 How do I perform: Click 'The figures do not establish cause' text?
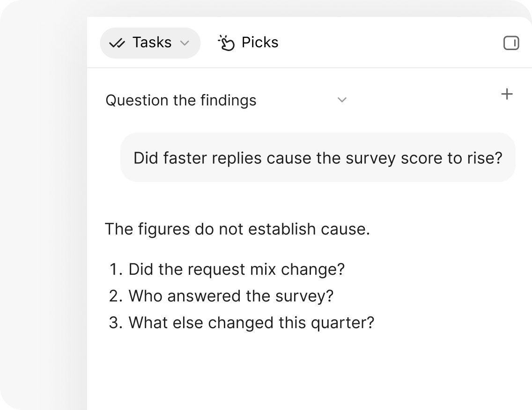pos(237,229)
